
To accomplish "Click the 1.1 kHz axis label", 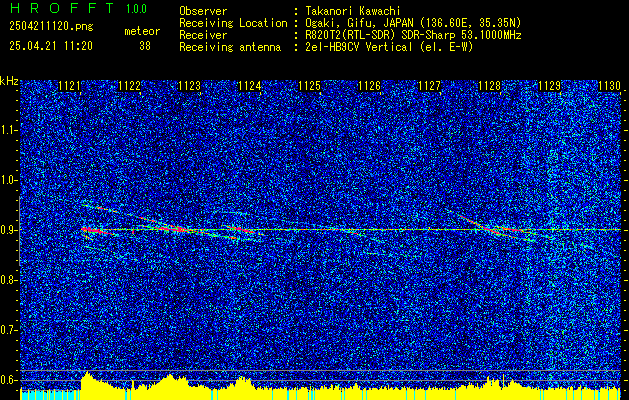I will coord(8,130).
